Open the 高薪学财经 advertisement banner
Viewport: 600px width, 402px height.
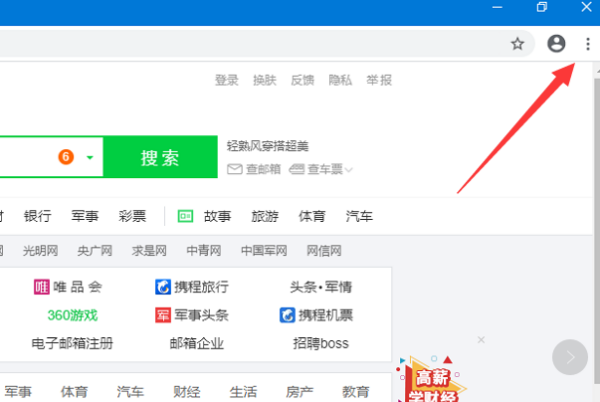432,381
